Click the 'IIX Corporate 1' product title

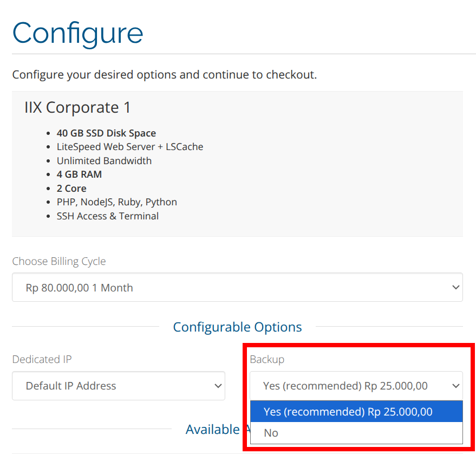[77, 107]
